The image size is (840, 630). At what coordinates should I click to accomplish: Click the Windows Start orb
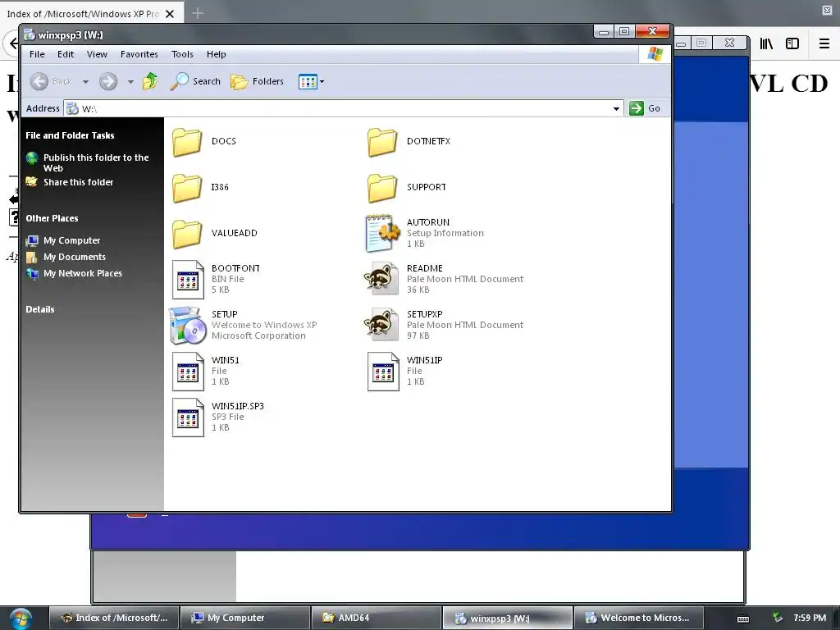[x=21, y=619]
